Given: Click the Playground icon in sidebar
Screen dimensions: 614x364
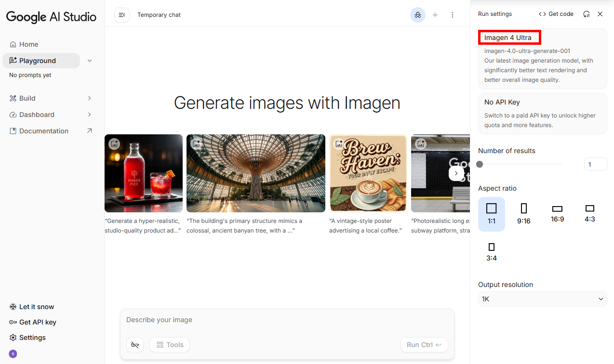Looking at the screenshot, I should point(13,61).
